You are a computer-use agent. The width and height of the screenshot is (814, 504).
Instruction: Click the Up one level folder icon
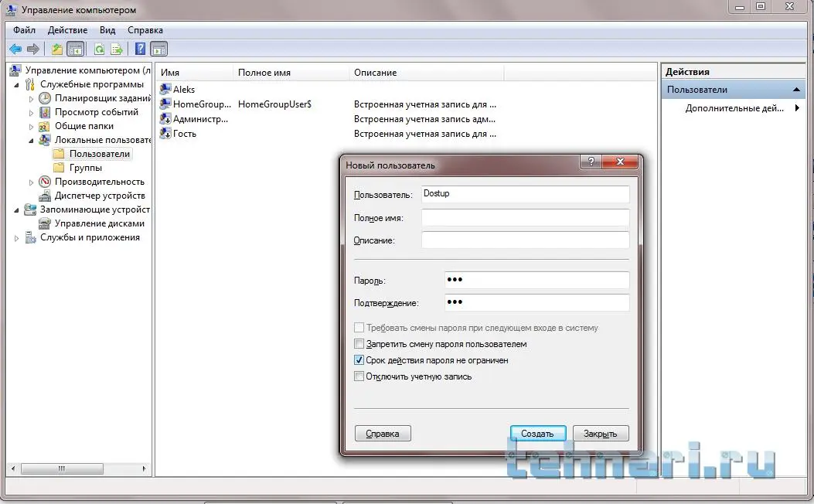coord(56,49)
